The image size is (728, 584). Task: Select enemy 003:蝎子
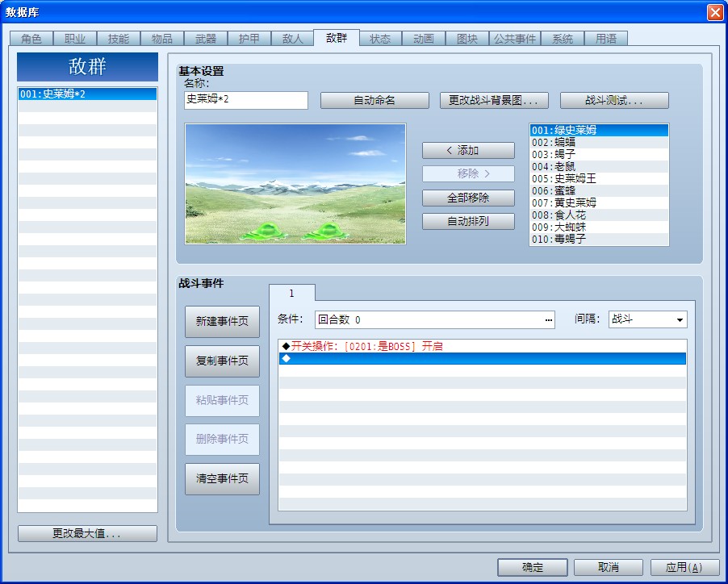599,154
